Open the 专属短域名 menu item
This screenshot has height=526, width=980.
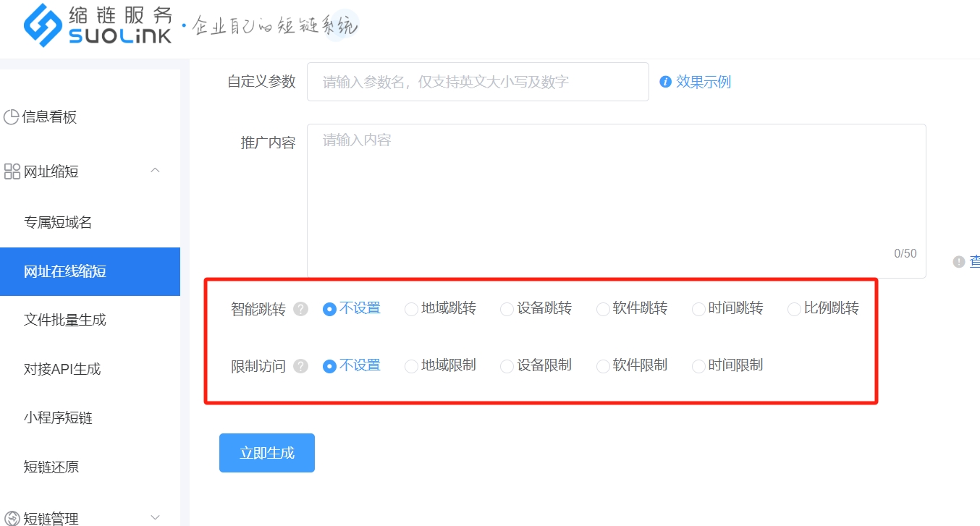[x=58, y=223]
